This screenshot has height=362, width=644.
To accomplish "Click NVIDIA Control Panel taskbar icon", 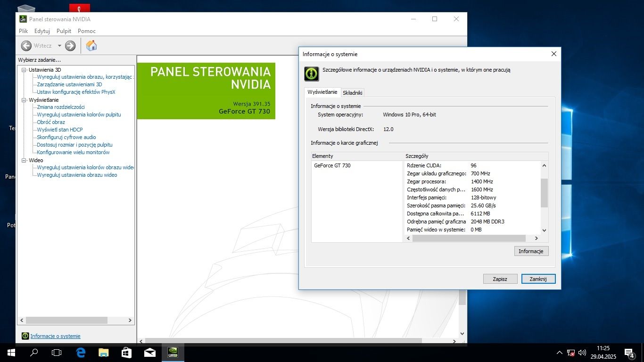I will coord(173,353).
